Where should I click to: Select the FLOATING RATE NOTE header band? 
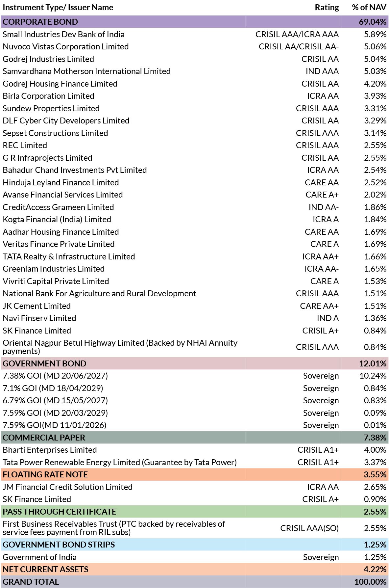pos(194,474)
